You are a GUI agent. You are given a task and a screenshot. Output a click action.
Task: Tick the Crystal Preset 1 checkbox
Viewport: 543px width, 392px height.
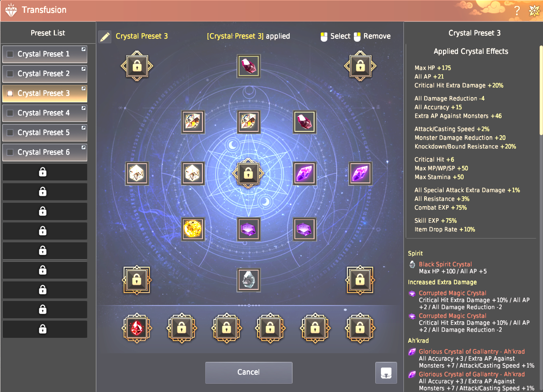10,54
